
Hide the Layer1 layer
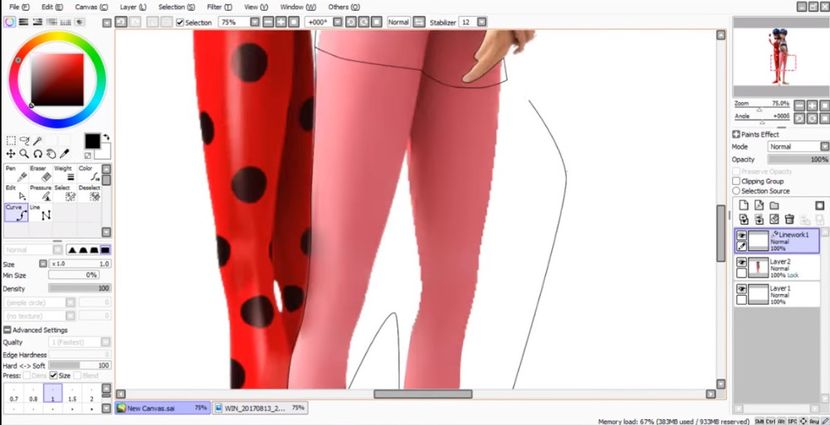pyautogui.click(x=742, y=289)
